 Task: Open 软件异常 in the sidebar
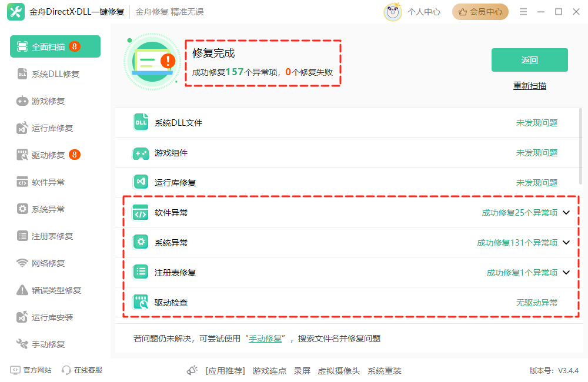click(55, 182)
